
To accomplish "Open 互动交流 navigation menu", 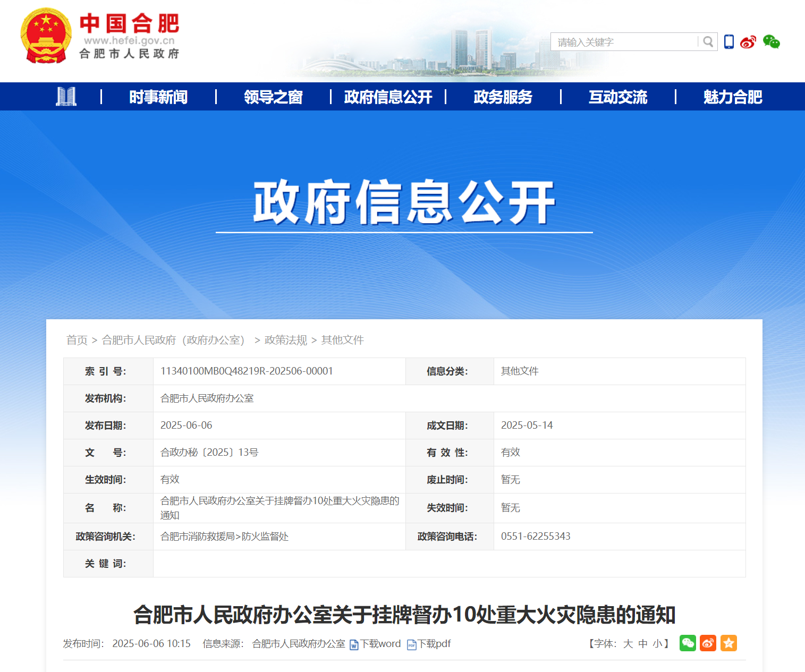I will tap(618, 97).
